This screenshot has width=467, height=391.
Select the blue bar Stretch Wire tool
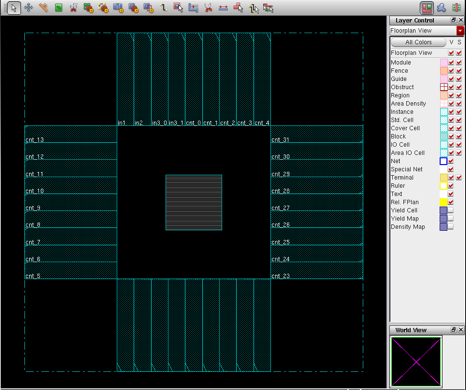tap(223, 8)
